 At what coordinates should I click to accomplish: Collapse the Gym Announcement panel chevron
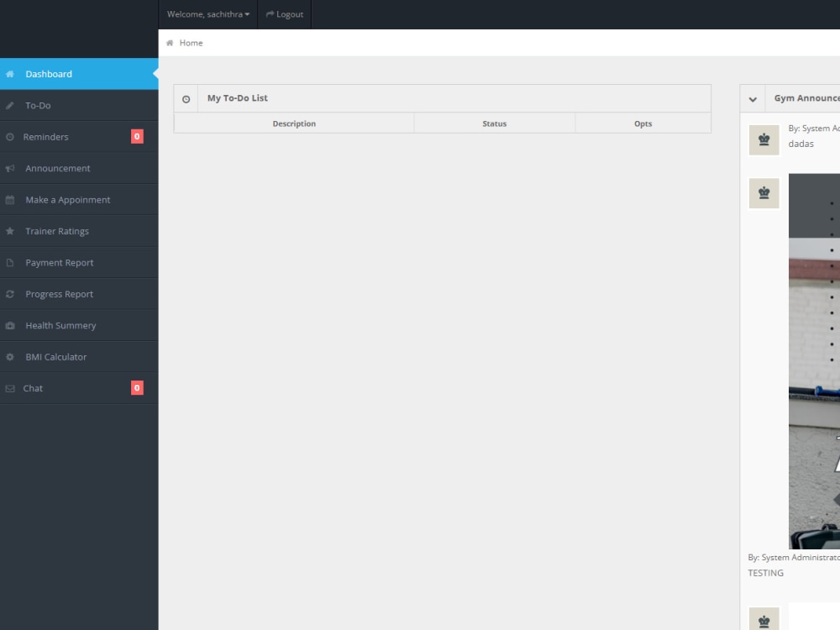(753, 99)
